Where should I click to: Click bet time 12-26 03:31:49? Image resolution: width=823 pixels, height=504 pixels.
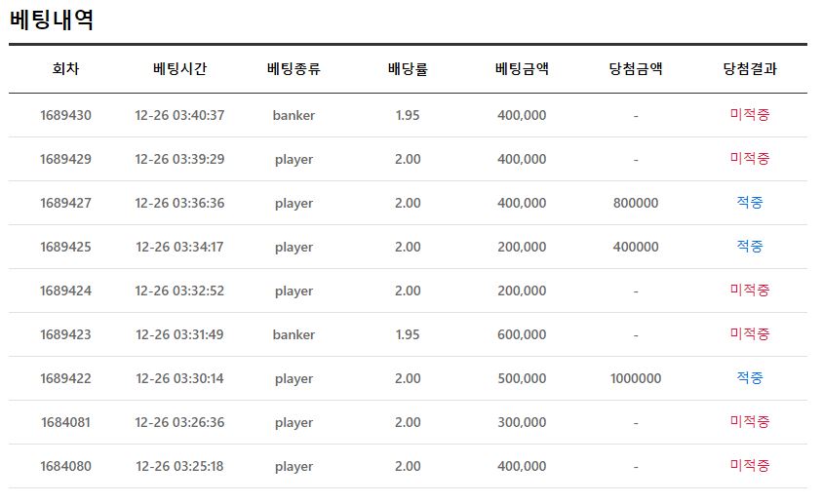(x=179, y=334)
